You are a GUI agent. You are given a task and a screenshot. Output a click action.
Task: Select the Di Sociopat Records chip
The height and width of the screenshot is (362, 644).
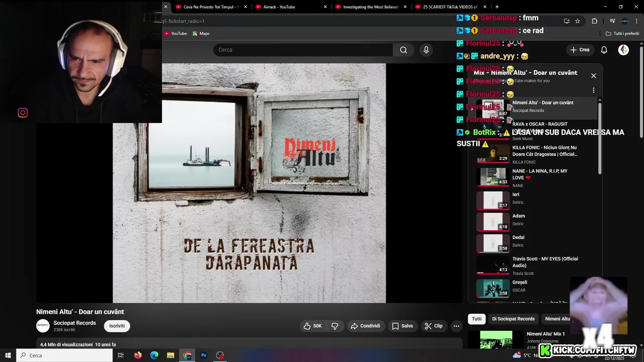click(513, 319)
